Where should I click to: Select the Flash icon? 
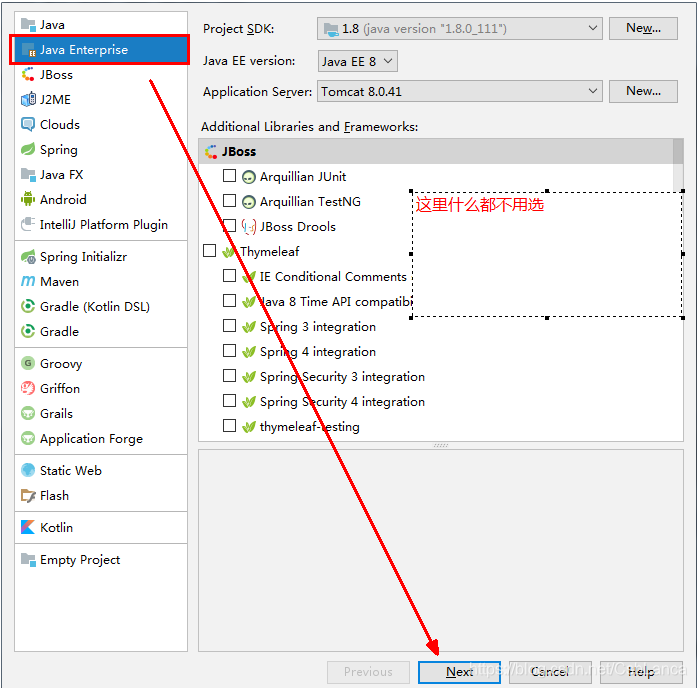click(28, 495)
